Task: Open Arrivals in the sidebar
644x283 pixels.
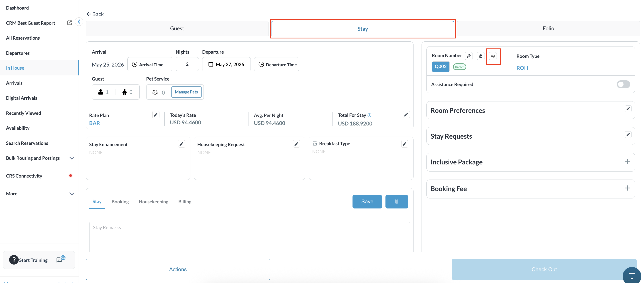Action: click(14, 83)
